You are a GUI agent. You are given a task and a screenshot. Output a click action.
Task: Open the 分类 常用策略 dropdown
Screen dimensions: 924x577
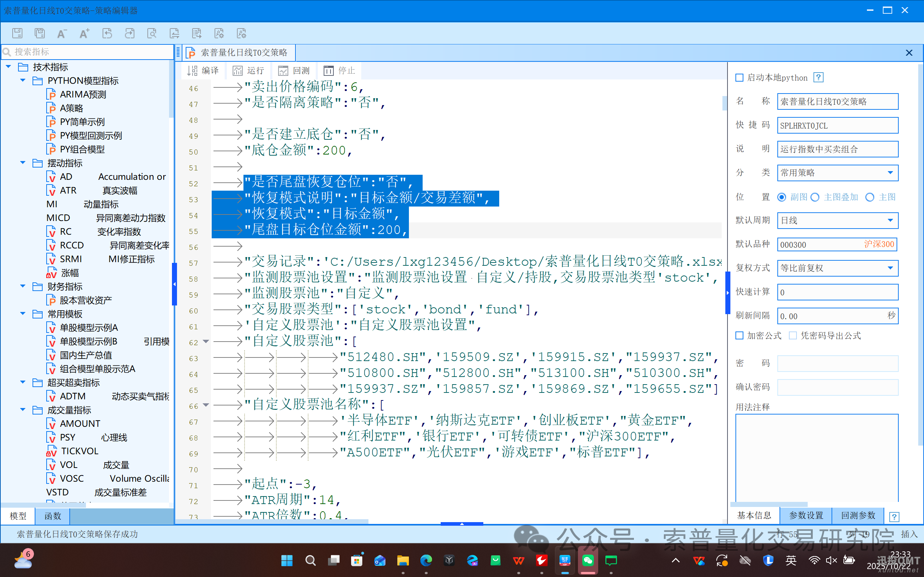point(890,173)
